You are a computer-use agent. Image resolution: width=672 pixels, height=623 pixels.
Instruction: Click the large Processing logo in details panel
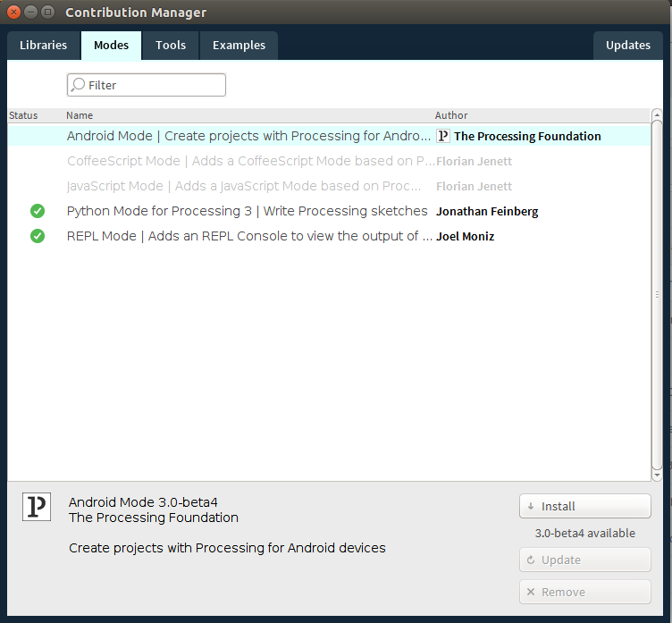[x=37, y=507]
